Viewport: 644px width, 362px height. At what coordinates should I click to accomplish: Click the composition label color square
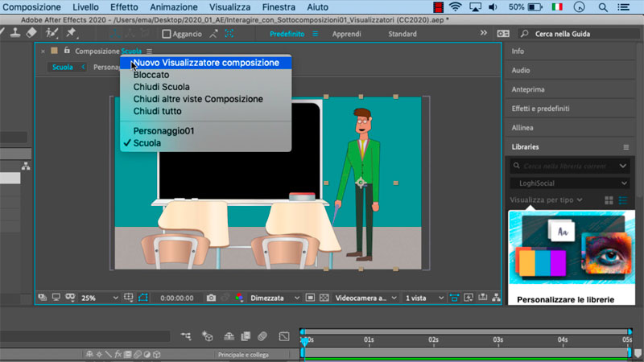click(54, 51)
